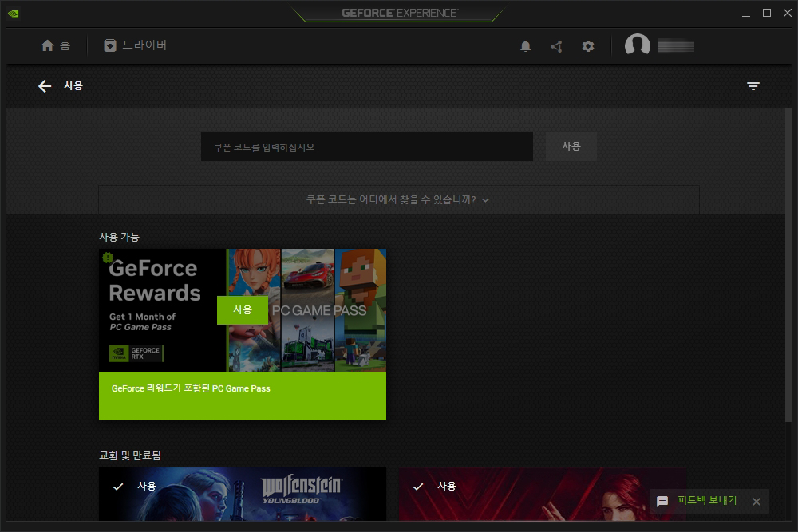Click the checkmark on the Wolfenstein card
The image size is (798, 532).
coord(118,487)
